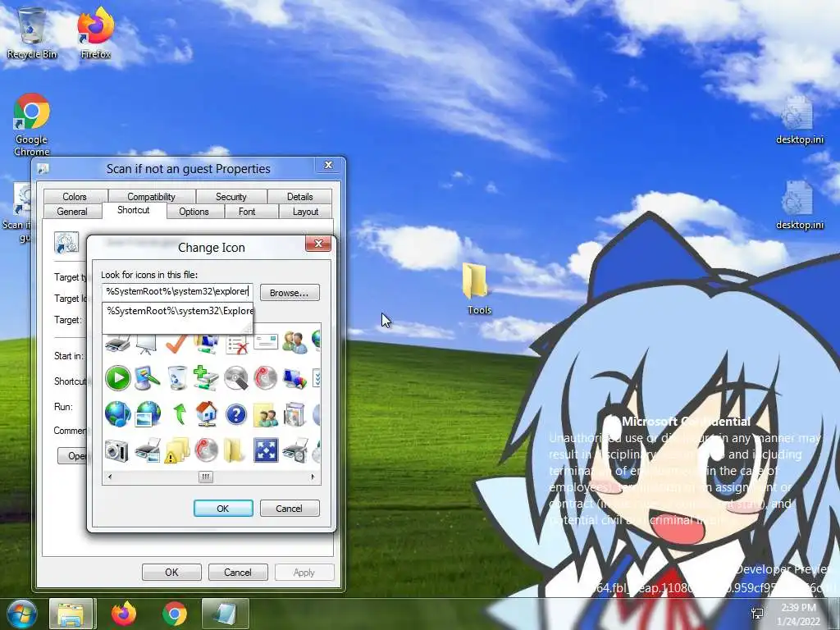Image resolution: width=840 pixels, height=630 pixels.
Task: Select the blue four-arrows icon
Action: [x=266, y=450]
